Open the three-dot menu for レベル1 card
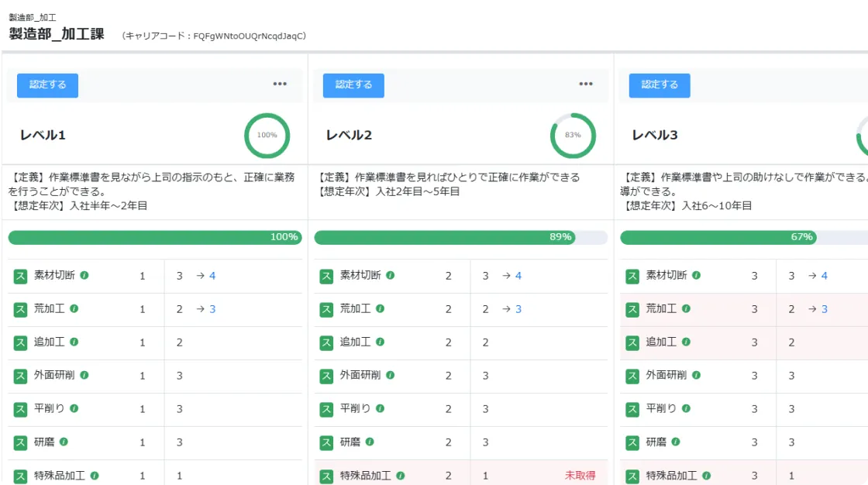 (280, 84)
